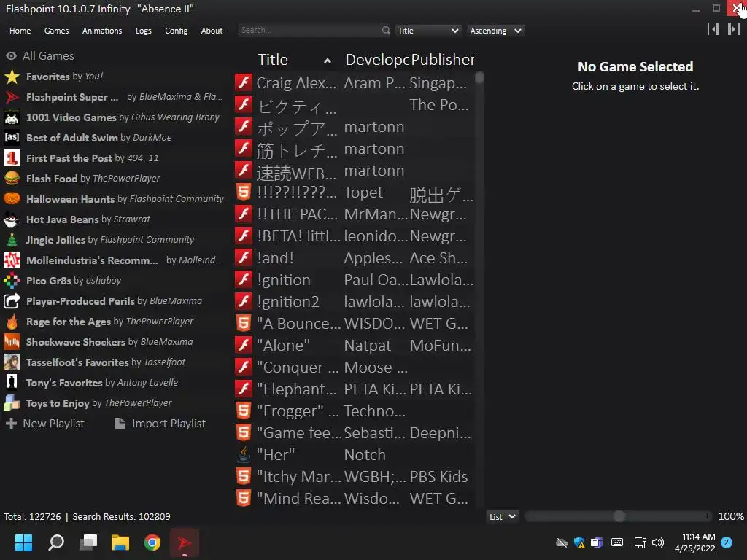Open the Animations tab
The width and height of the screenshot is (747, 560).
[x=102, y=31]
